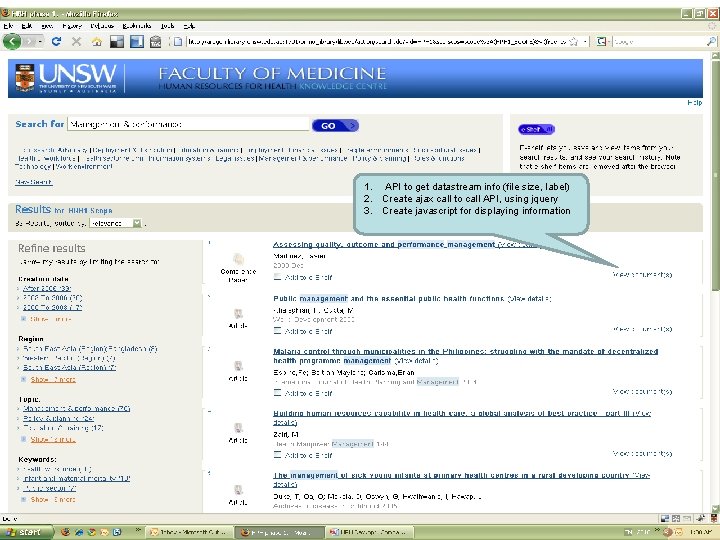Refine by Management & performance topic
Image resolution: width=720 pixels, height=540 pixels.
point(76,408)
